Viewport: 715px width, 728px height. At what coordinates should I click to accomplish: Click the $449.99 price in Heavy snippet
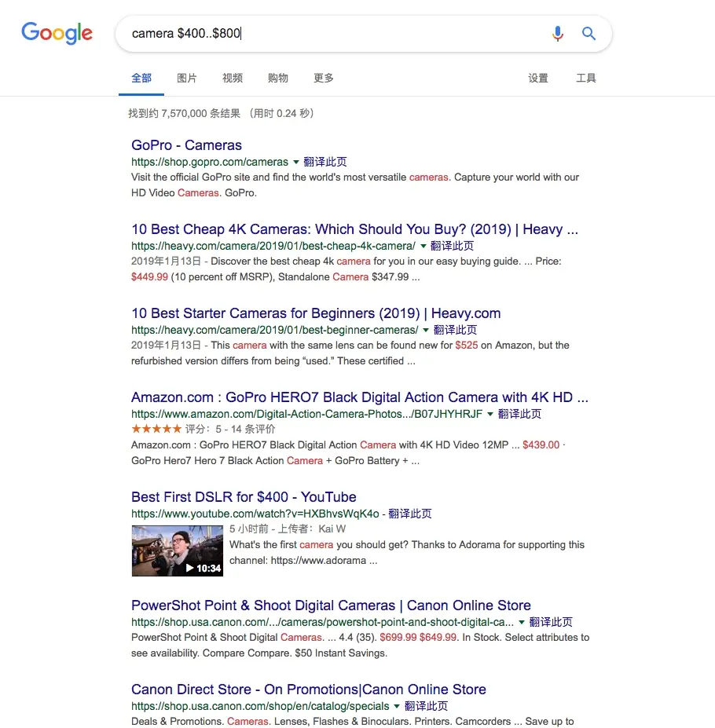149,276
